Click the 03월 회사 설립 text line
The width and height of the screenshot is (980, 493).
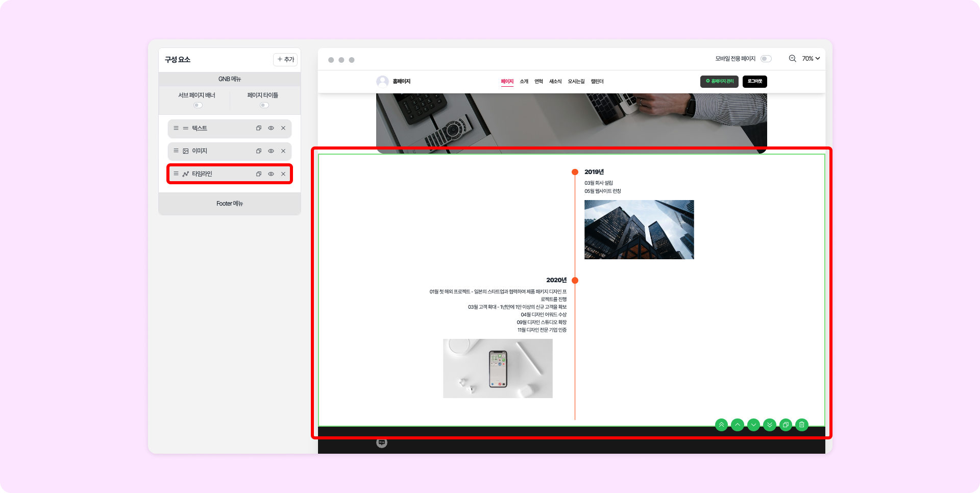coord(599,183)
